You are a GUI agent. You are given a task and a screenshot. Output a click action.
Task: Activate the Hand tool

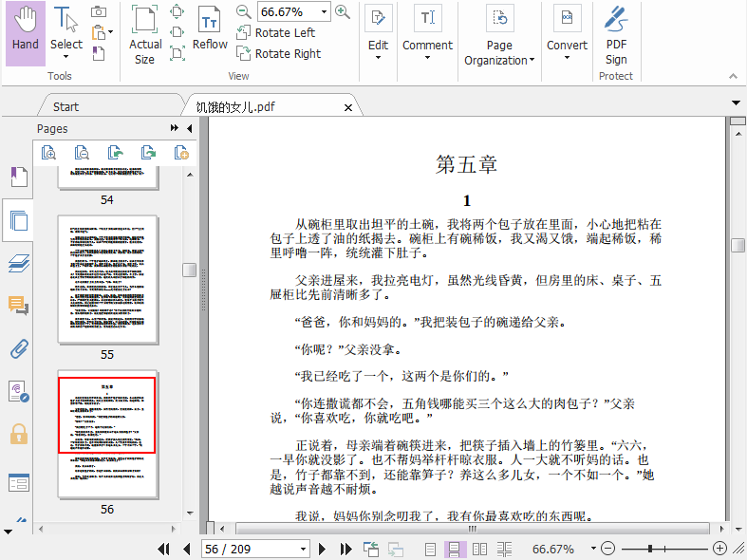pos(26,33)
